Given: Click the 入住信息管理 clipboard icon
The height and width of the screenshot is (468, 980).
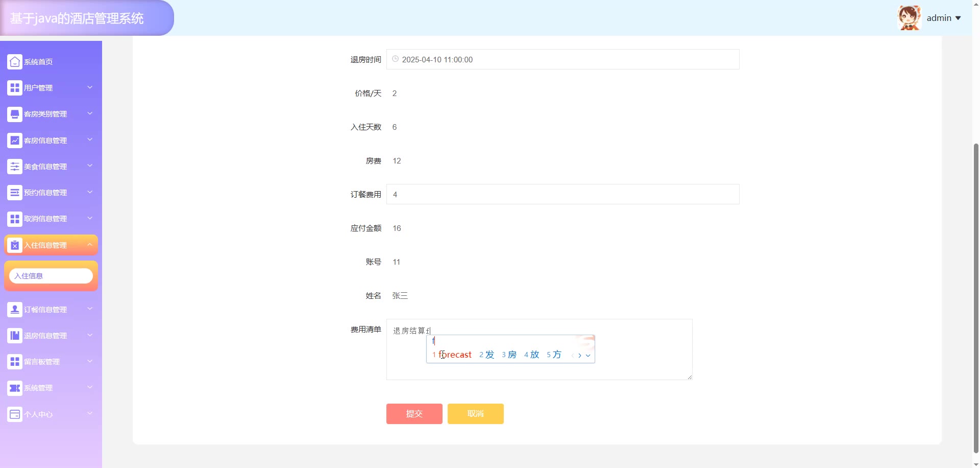Looking at the screenshot, I should point(15,245).
